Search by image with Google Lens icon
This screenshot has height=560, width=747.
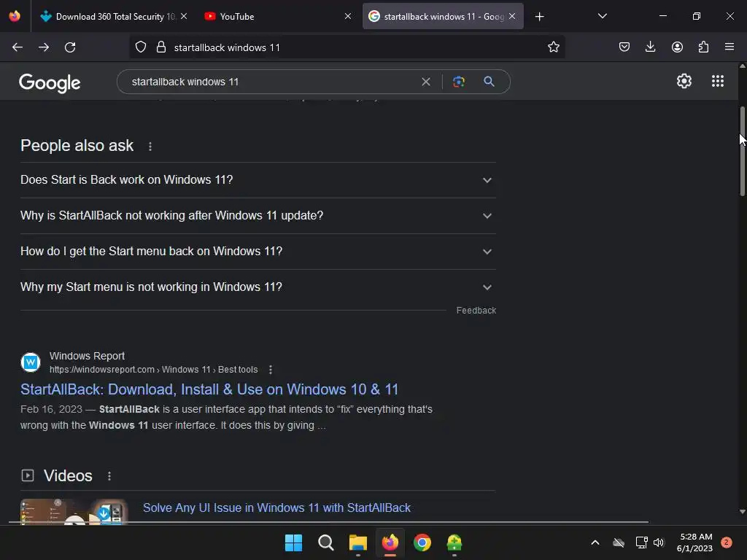click(458, 82)
